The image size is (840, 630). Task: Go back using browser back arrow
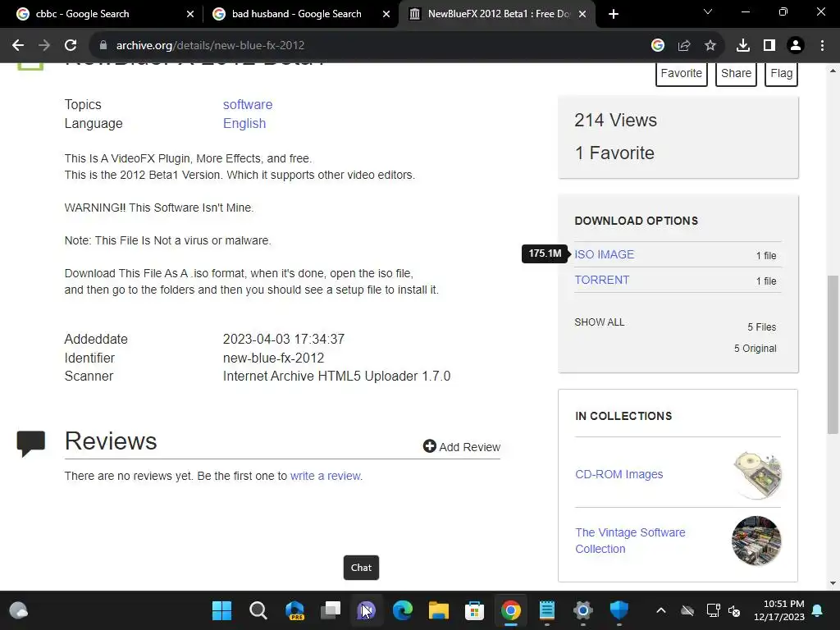[x=18, y=46]
